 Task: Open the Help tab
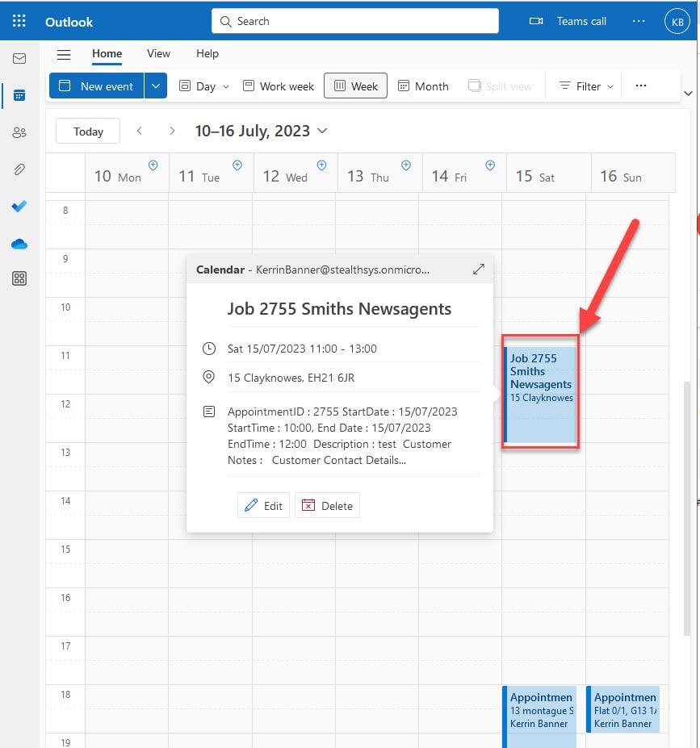[207, 53]
